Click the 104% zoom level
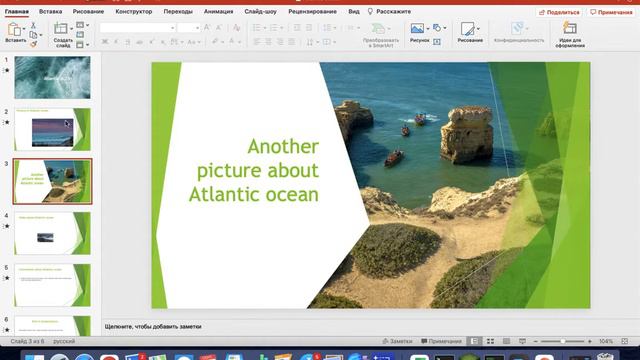640x360 pixels. 606,341
